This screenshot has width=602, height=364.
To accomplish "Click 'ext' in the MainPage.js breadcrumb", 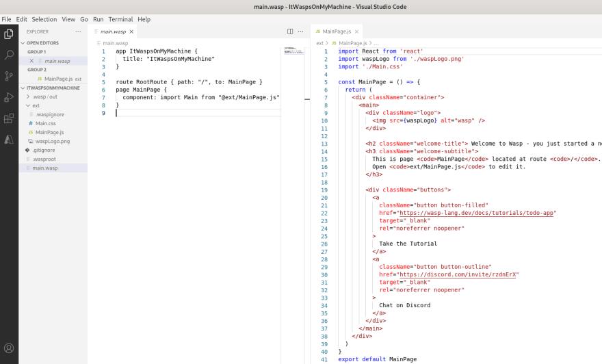I will (320, 43).
